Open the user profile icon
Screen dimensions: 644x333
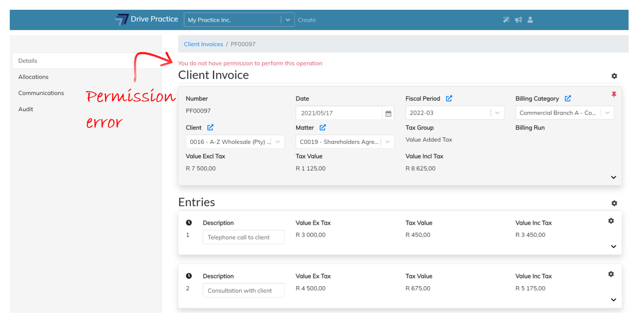(x=530, y=20)
